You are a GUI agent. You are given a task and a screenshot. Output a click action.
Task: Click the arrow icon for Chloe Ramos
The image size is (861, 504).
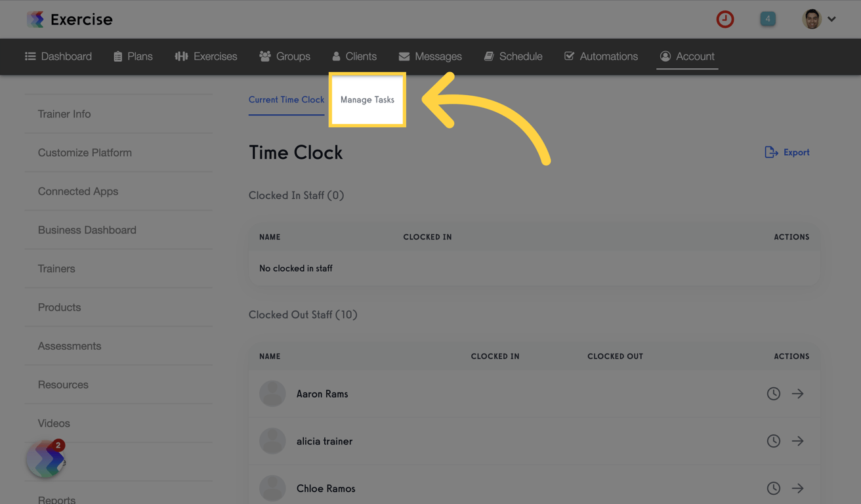coord(797,488)
